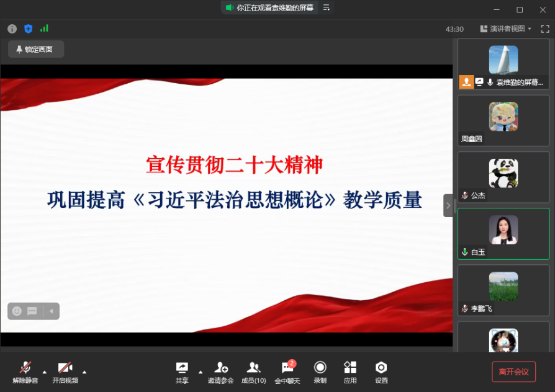Leave the meeting with 离开会议
The height and width of the screenshot is (392, 555).
(513, 372)
